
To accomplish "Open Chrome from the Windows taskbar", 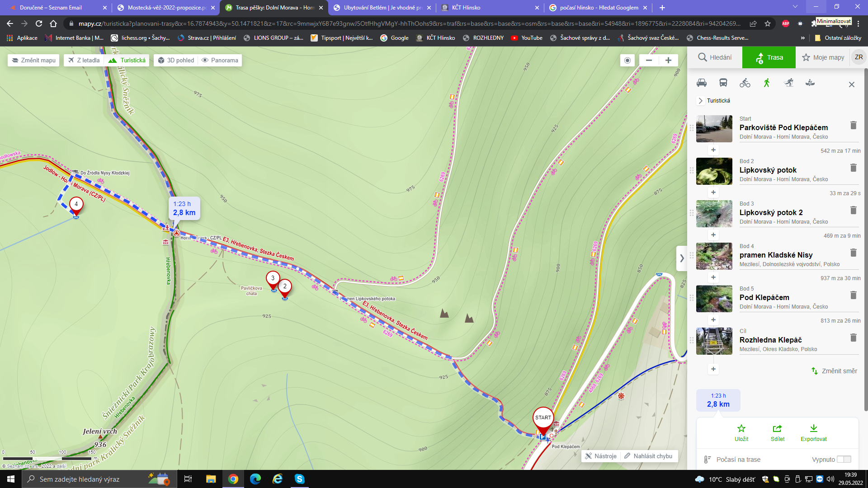I will tap(233, 479).
